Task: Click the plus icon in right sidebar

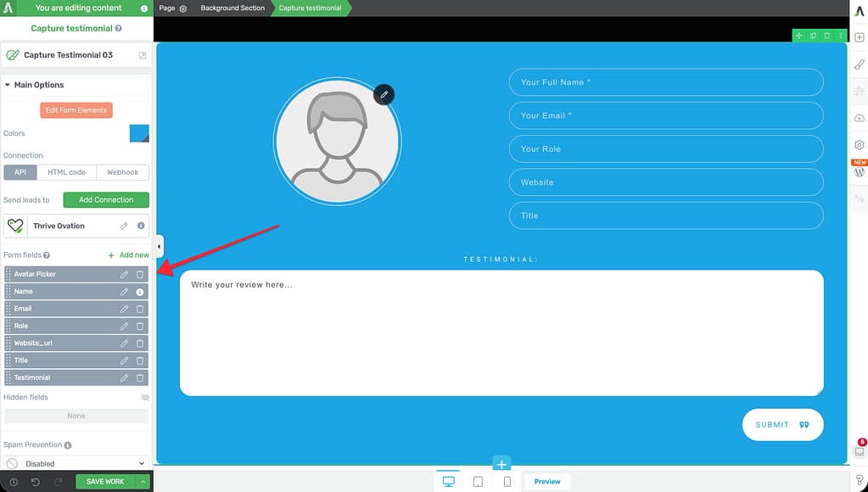Action: pyautogui.click(x=859, y=38)
